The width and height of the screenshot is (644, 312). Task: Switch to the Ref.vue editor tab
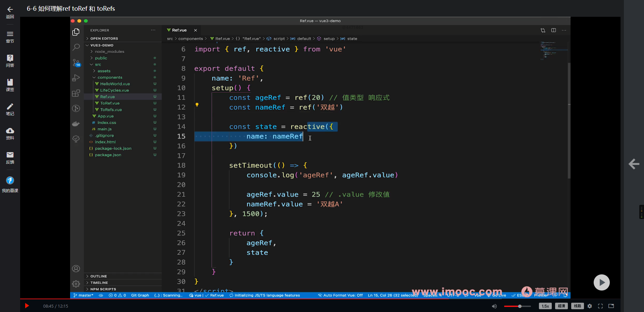click(179, 30)
